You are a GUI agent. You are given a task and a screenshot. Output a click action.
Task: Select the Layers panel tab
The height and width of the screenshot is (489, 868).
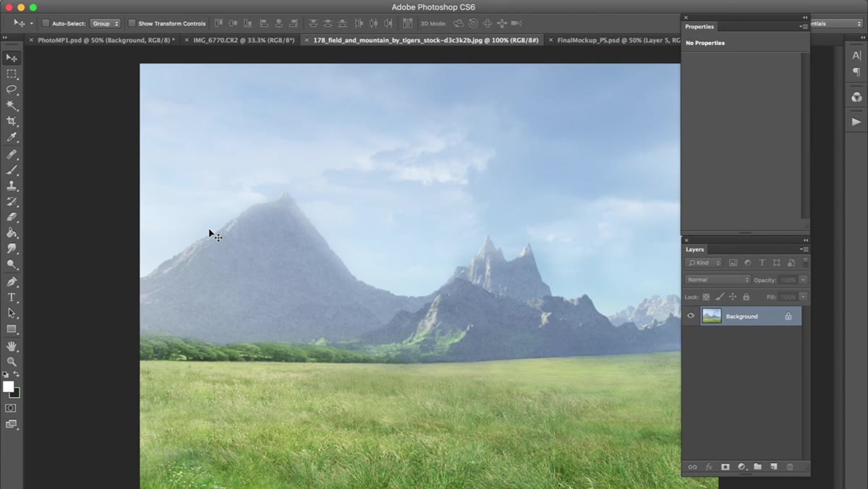point(695,250)
